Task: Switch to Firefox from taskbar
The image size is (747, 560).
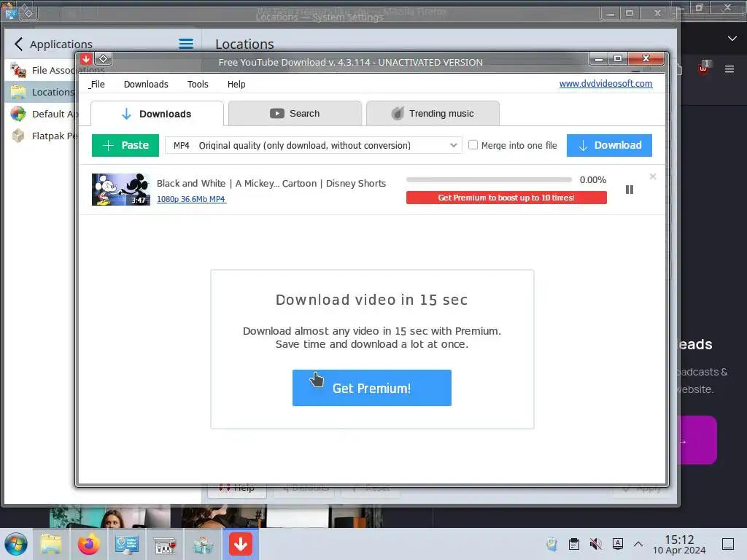Action: (x=88, y=544)
